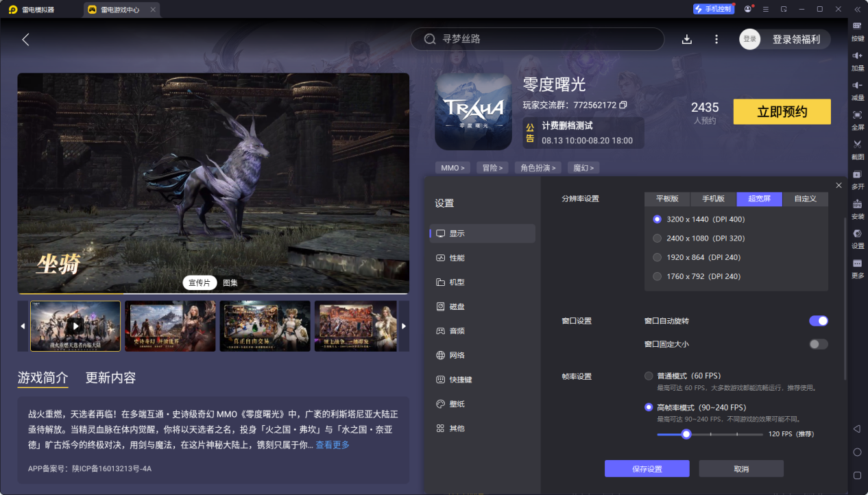The width and height of the screenshot is (868, 495).
Task: Open the 壁纸 settings section
Action: coord(482,404)
